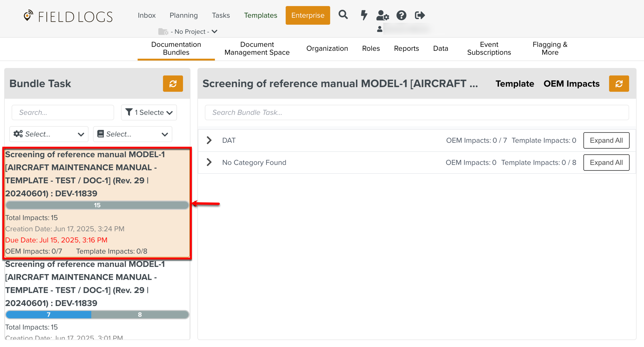Switch to Document Management Space tab
Viewport: 644px width, 347px height.
257,48
